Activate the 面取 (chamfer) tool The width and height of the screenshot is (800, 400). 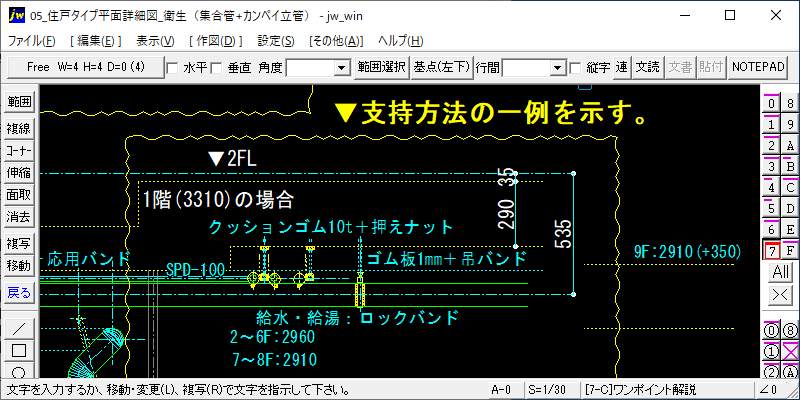click(x=19, y=194)
